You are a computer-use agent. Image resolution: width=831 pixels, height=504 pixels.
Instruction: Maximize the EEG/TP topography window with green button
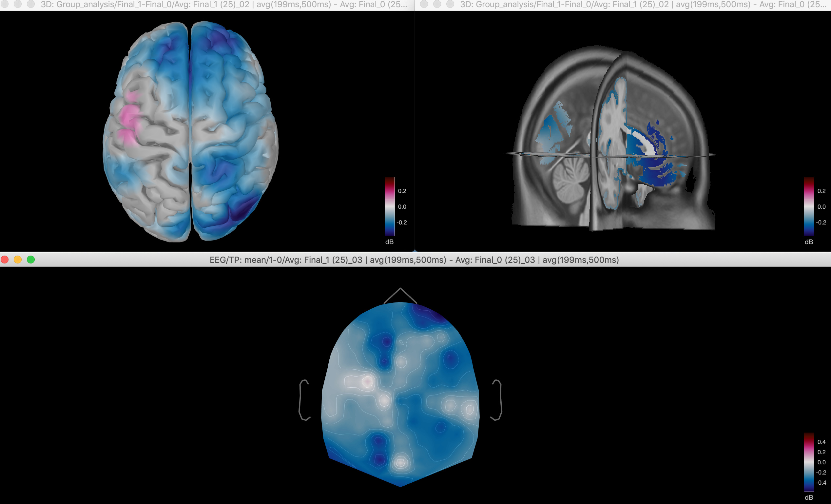click(31, 260)
